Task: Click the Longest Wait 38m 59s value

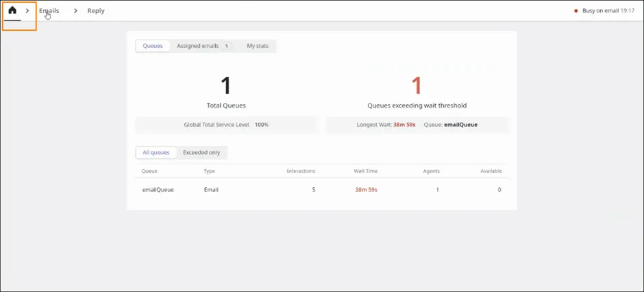Action: coord(404,125)
